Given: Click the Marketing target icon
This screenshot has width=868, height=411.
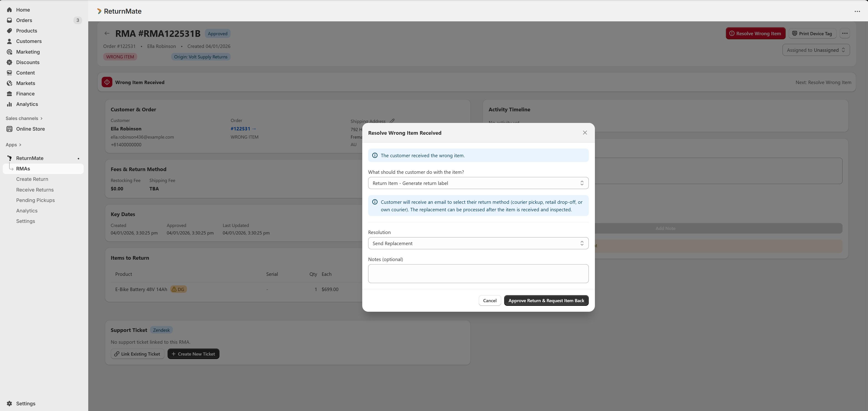Looking at the screenshot, I should (x=9, y=52).
